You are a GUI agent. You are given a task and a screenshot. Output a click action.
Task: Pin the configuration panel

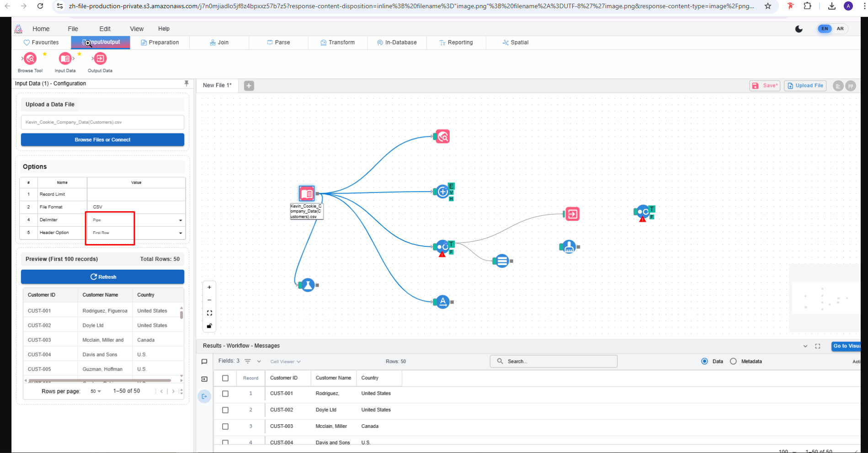186,83
